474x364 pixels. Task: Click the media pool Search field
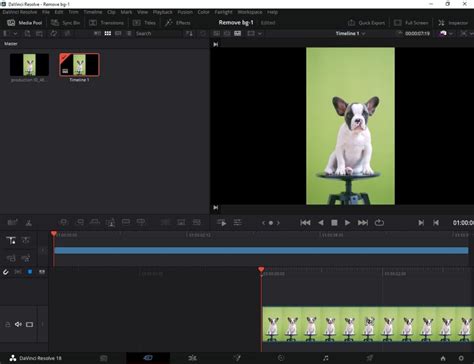(158, 34)
